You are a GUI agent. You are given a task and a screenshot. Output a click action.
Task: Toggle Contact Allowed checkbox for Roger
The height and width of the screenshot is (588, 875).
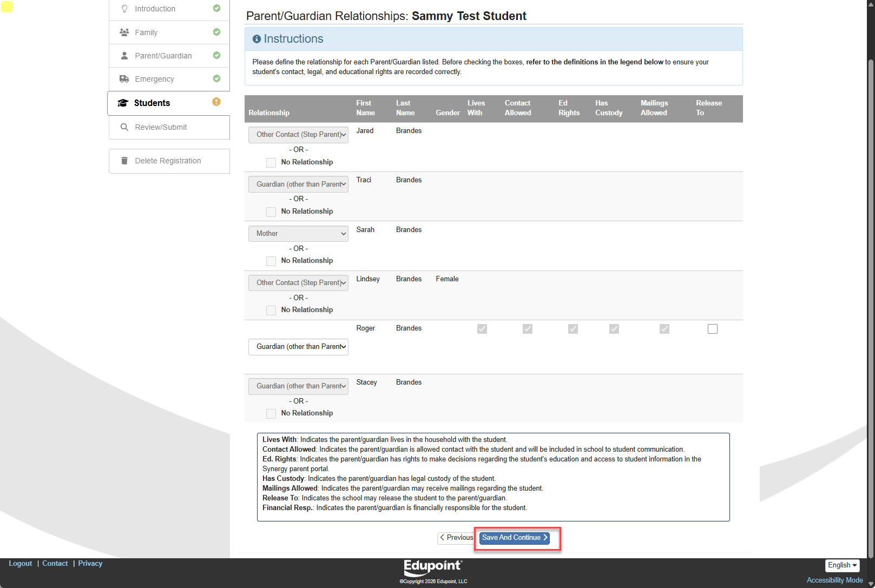(x=528, y=329)
